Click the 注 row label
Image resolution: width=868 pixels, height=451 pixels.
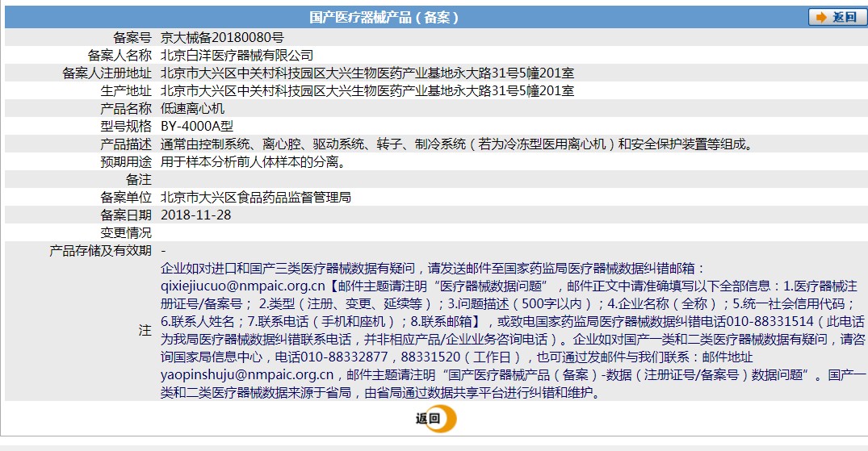pos(145,330)
